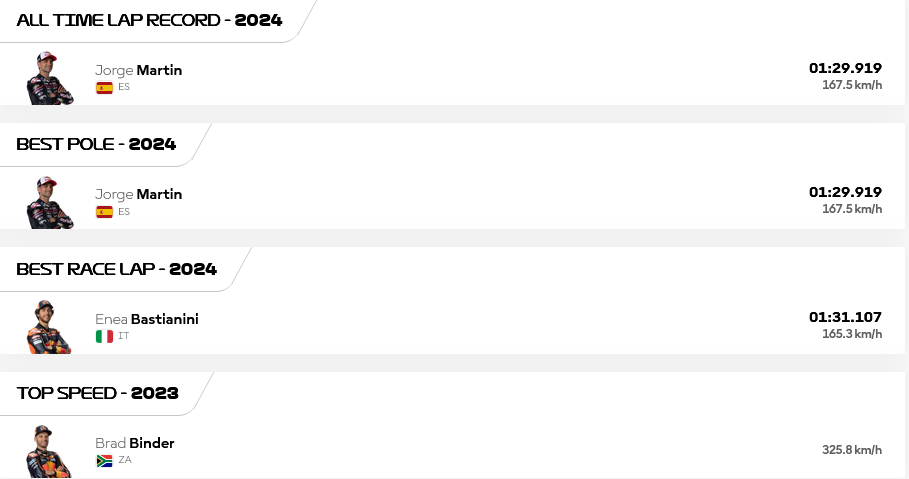
Task: Click the Spanish flag in Best Pole section
Action: click(x=104, y=212)
